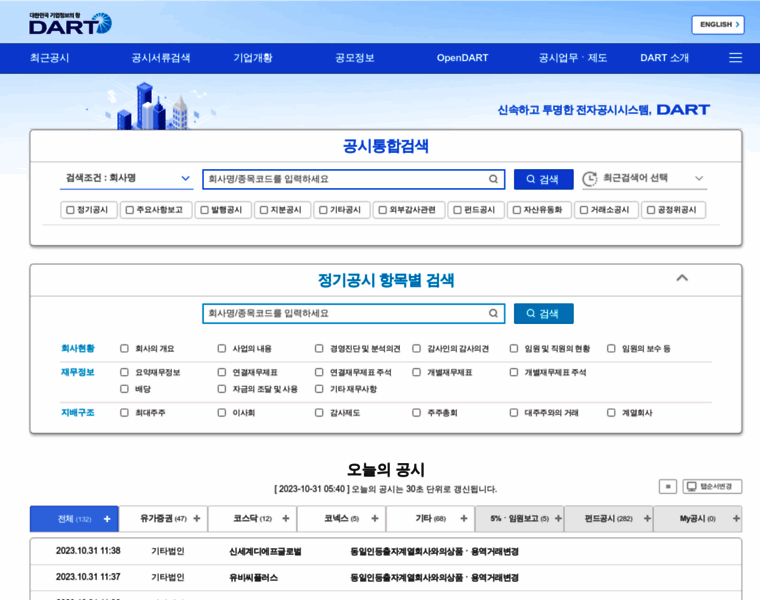The image size is (760, 600).
Task: Check the 배당 checkbox
Action: click(x=125, y=389)
